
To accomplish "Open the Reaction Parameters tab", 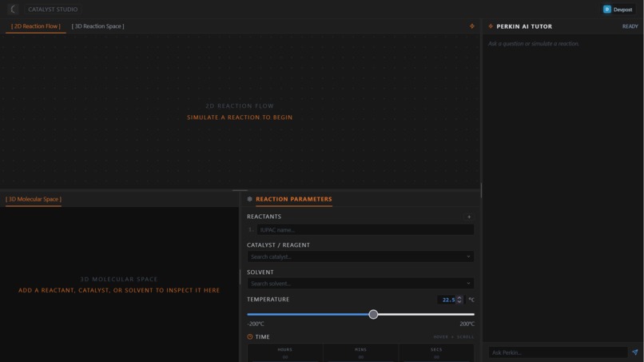I will tap(294, 199).
